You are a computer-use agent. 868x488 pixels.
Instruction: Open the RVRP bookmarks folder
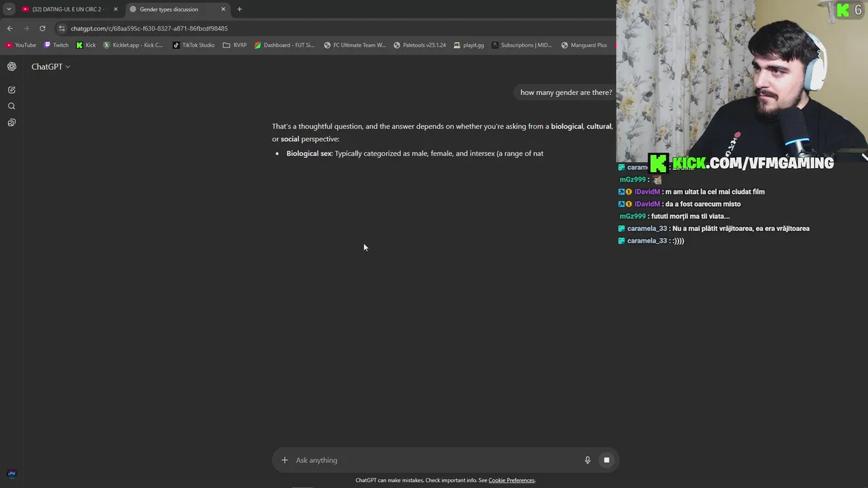(x=235, y=45)
